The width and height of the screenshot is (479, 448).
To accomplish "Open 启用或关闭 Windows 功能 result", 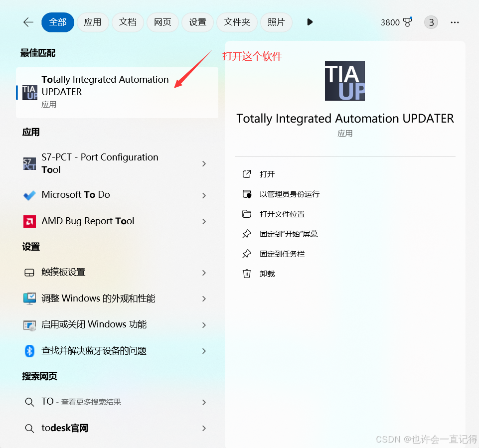I will (117, 324).
